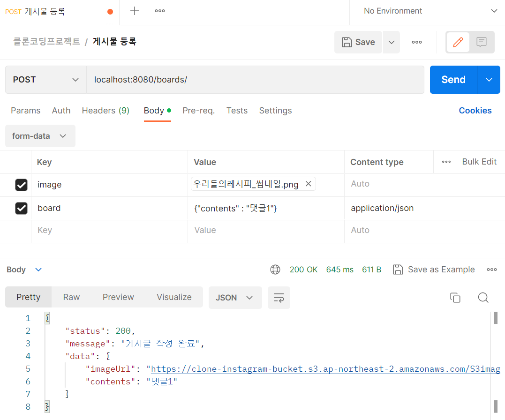This screenshot has width=505, height=420.
Task: Expand the Save options dropdown arrow
Action: pos(392,42)
